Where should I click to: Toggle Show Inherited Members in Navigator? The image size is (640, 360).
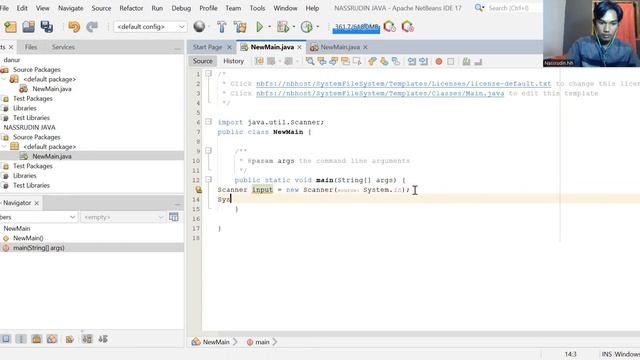pyautogui.click(x=6, y=339)
